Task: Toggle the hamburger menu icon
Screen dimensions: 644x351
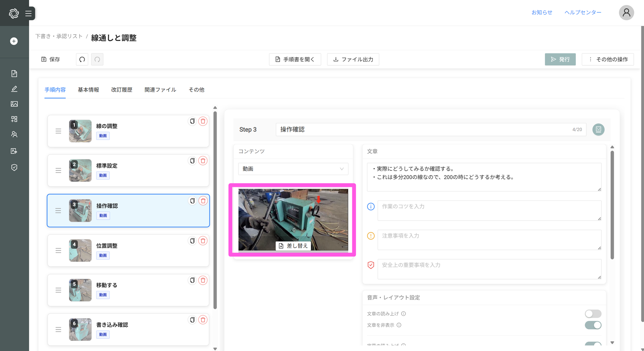Action: click(x=28, y=14)
